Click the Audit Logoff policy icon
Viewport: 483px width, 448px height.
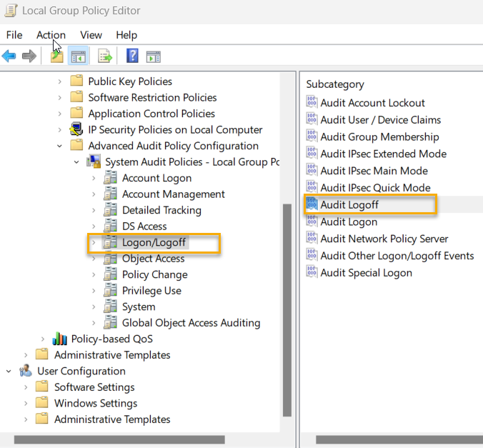tap(312, 205)
